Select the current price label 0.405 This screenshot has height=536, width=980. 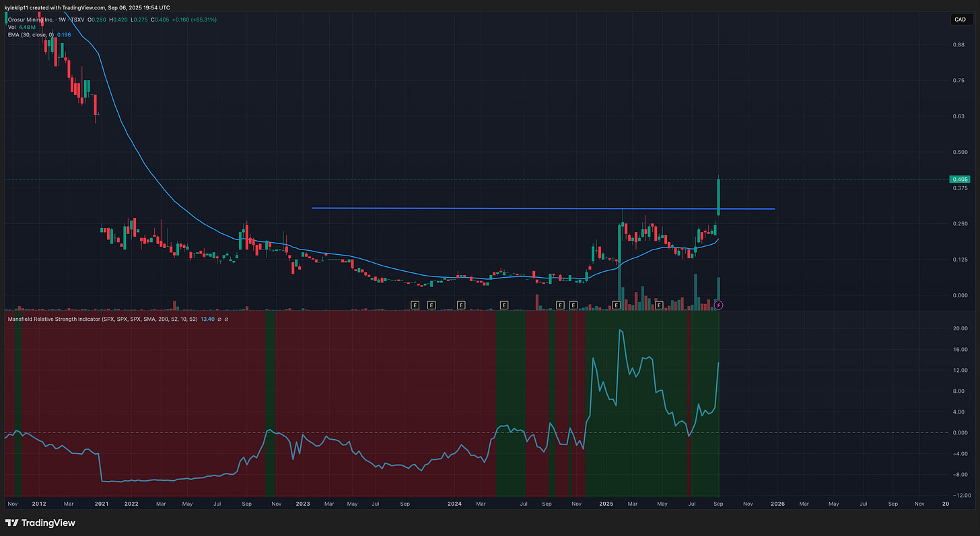click(x=958, y=179)
